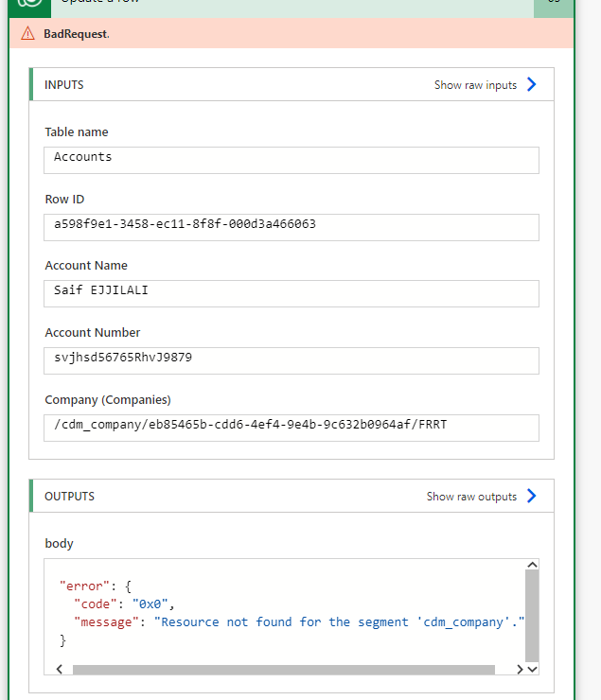
Task: Collapse the Update a row action header
Action: [x=284, y=6]
